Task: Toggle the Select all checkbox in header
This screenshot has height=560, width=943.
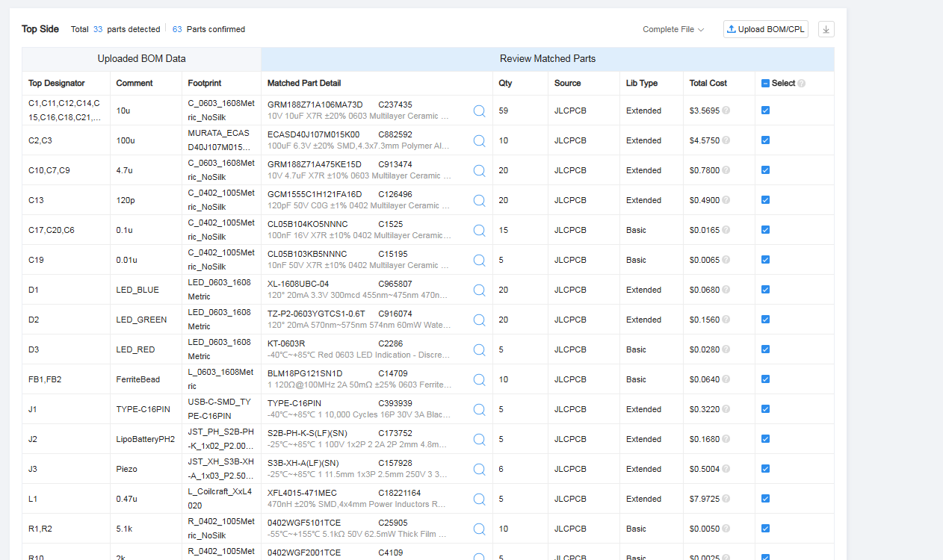Action: tap(765, 83)
